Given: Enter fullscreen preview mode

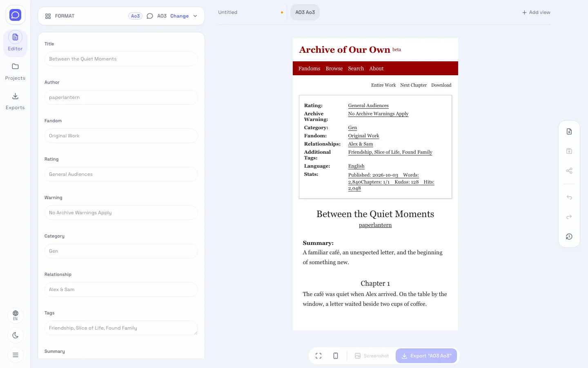Looking at the screenshot, I should [x=318, y=356].
